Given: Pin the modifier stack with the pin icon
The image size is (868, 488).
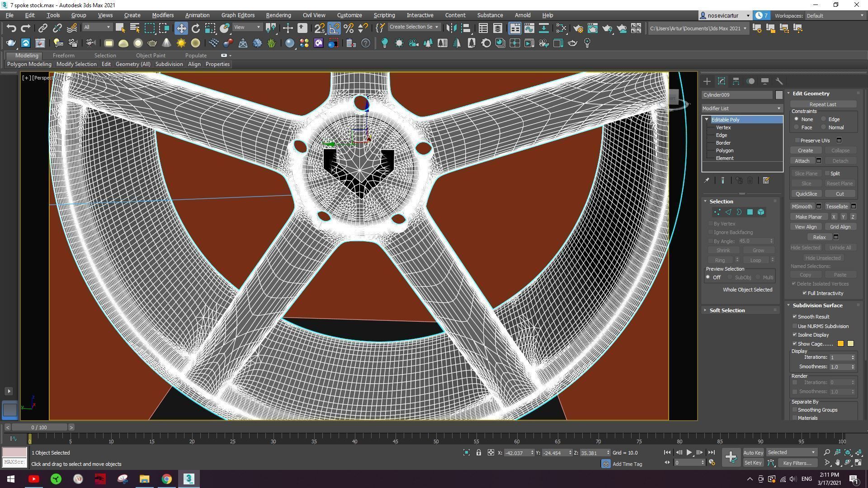Looking at the screenshot, I should click(x=708, y=180).
